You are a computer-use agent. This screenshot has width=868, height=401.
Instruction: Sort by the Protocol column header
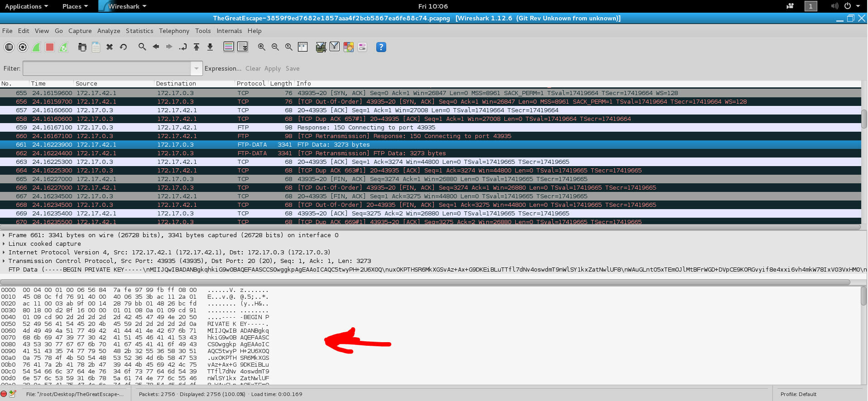pos(251,83)
